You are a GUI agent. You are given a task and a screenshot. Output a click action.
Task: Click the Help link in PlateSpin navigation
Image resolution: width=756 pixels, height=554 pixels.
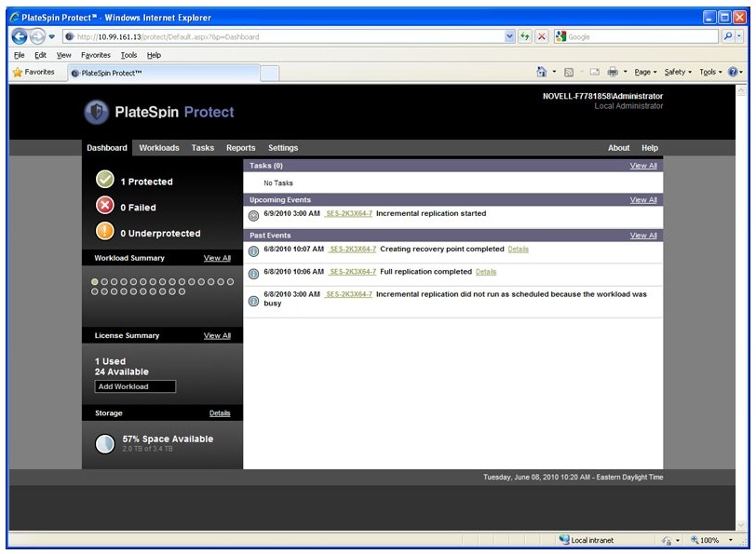click(x=650, y=147)
